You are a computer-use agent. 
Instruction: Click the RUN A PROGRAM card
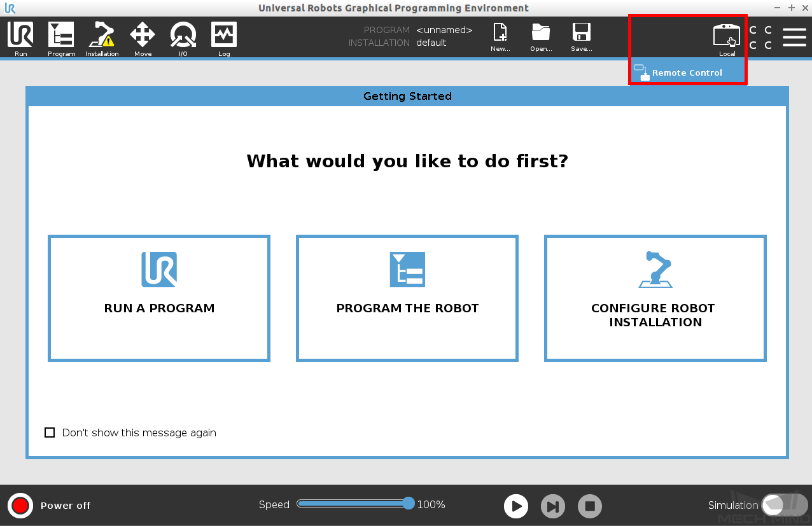point(159,298)
